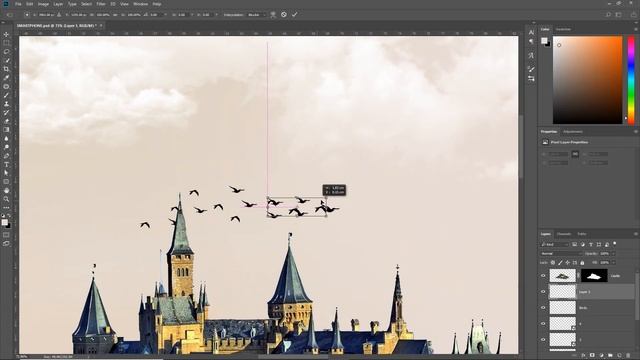The width and height of the screenshot is (640, 360).
Task: Open the File menu
Action: click(18, 4)
